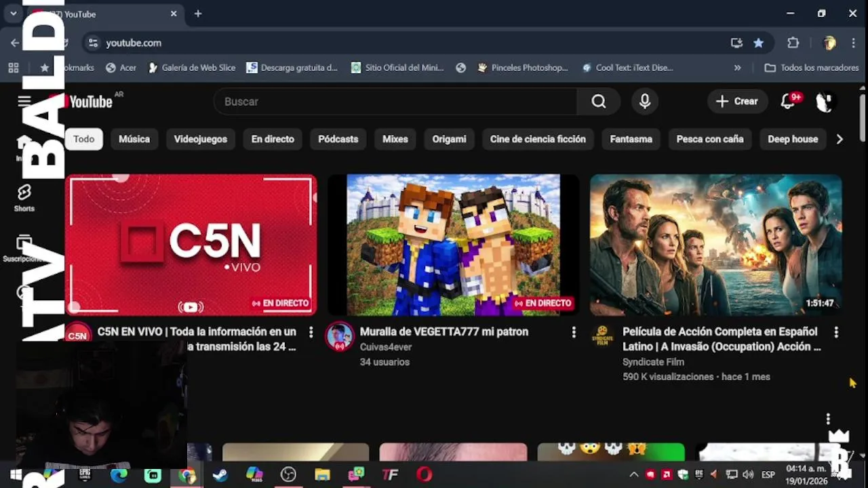Screen dimensions: 868x488
Task: Click the volume speaker tray icon
Action: point(748,474)
